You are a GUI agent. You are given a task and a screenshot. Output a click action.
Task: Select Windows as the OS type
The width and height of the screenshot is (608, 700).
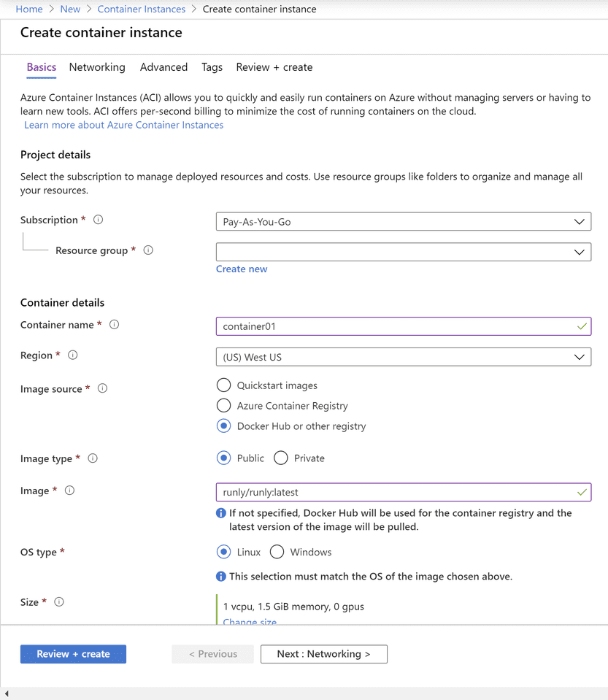(277, 552)
